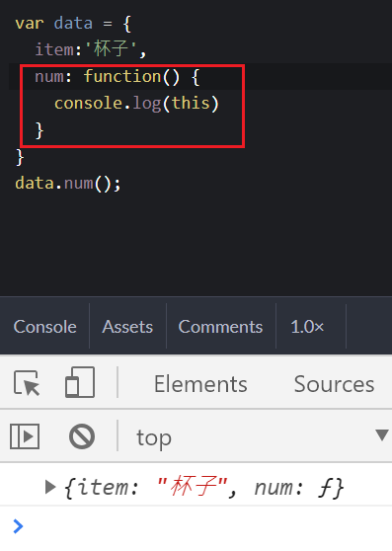This screenshot has height=551, width=392.
Task: Toggle the device toolbar icon
Action: click(x=80, y=382)
